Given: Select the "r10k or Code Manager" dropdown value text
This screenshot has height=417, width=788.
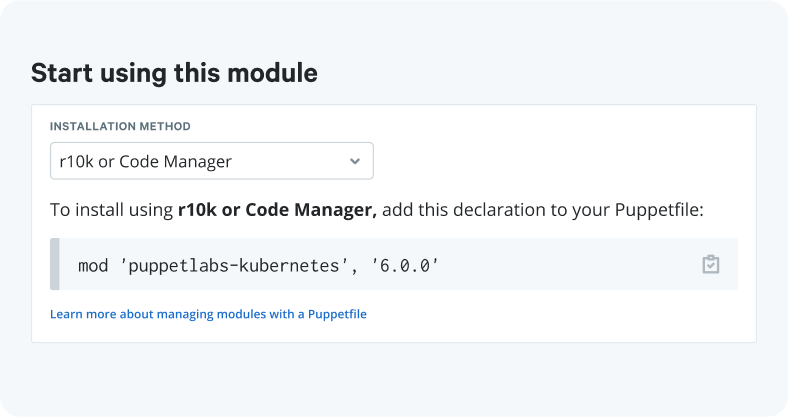Looking at the screenshot, I should click(146, 161).
